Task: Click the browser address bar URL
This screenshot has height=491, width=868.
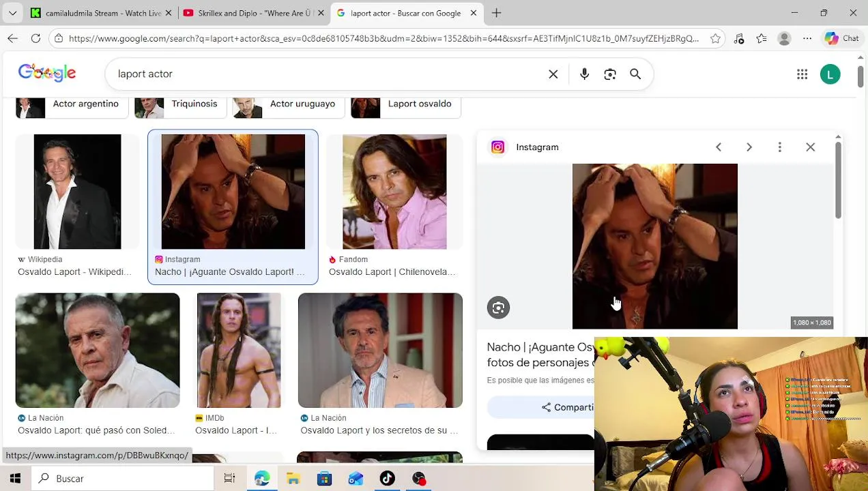Action: click(x=384, y=39)
